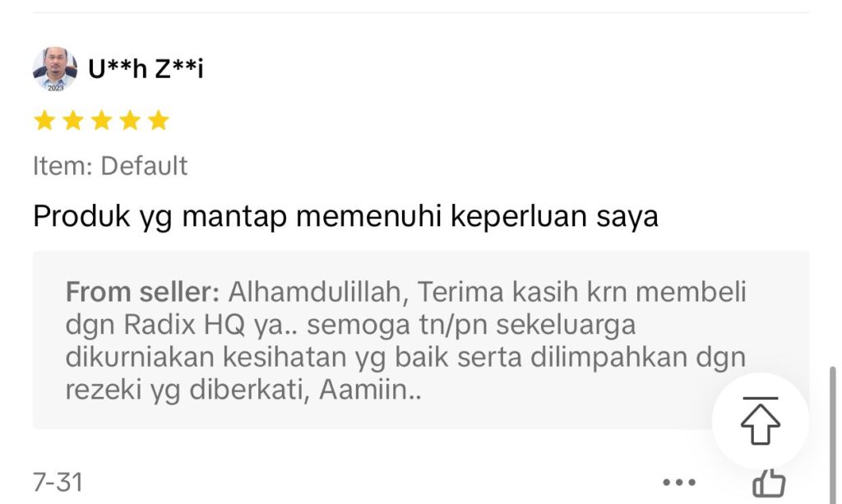Select the username U**h Z**i
Viewport: 842px width, 504px height.
pos(146,69)
